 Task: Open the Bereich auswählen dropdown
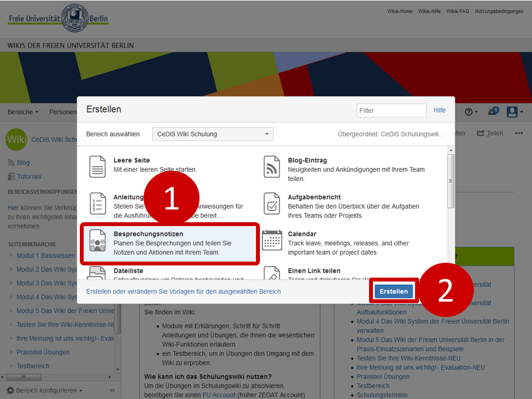[213, 134]
